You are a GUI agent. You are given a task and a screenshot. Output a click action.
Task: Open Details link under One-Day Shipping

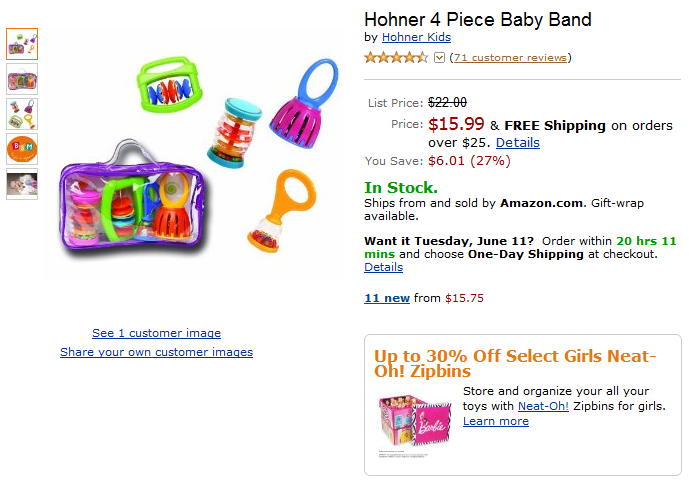tap(383, 267)
